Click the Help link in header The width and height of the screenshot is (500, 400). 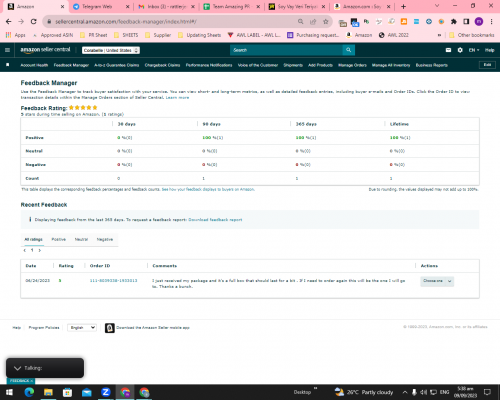point(490,50)
